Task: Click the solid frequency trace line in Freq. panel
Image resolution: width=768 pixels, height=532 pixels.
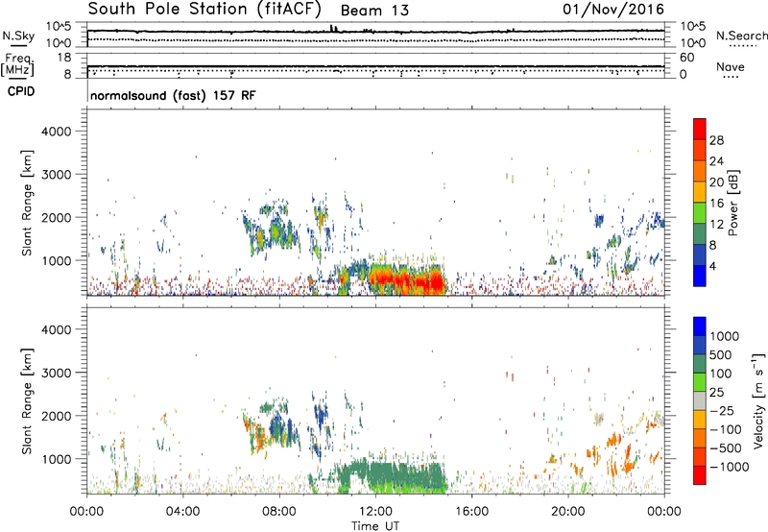Action: pos(375,66)
